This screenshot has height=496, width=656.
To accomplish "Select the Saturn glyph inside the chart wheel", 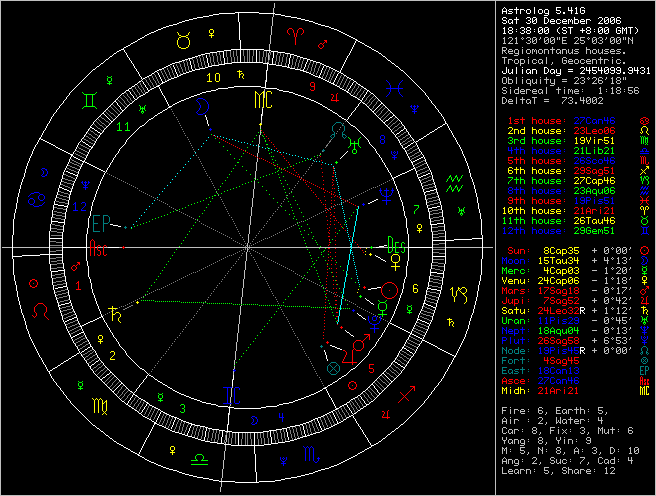I will tap(120, 313).
